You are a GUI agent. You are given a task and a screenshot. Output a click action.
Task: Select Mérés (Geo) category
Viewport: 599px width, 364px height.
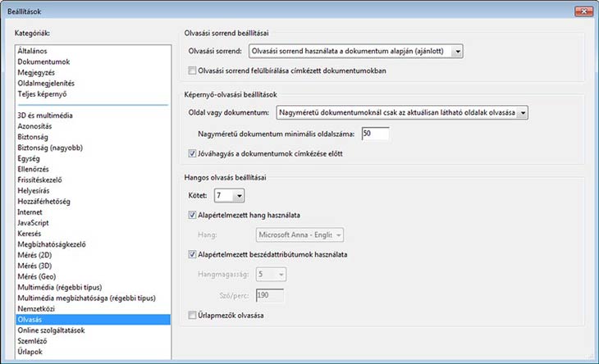[94, 276]
